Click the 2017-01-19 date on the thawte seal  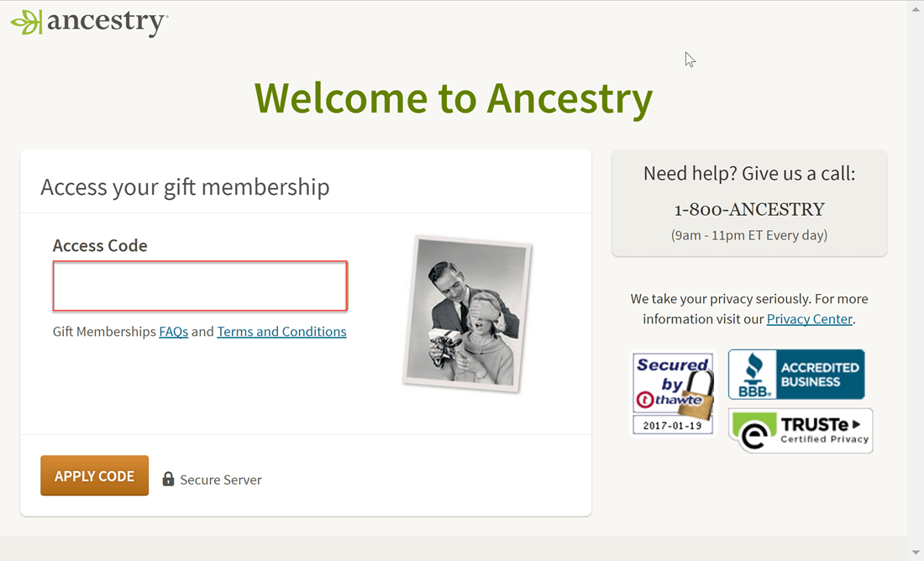[672, 425]
